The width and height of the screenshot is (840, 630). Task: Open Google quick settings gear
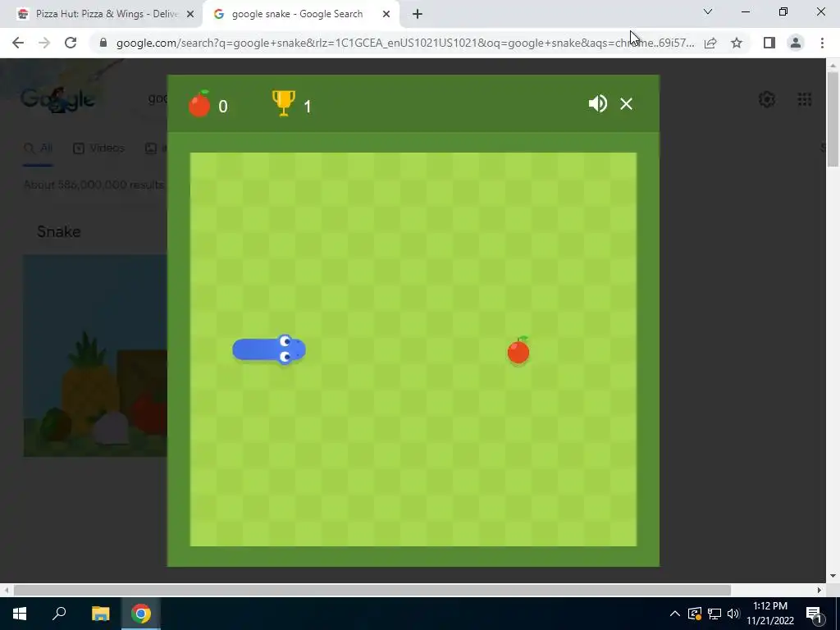coord(767,99)
